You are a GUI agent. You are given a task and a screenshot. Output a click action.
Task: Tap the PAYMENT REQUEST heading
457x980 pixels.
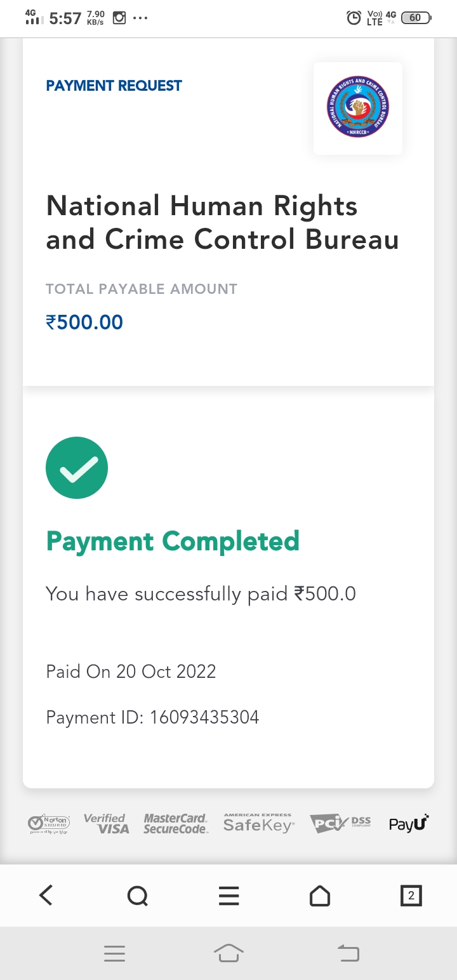pos(114,86)
